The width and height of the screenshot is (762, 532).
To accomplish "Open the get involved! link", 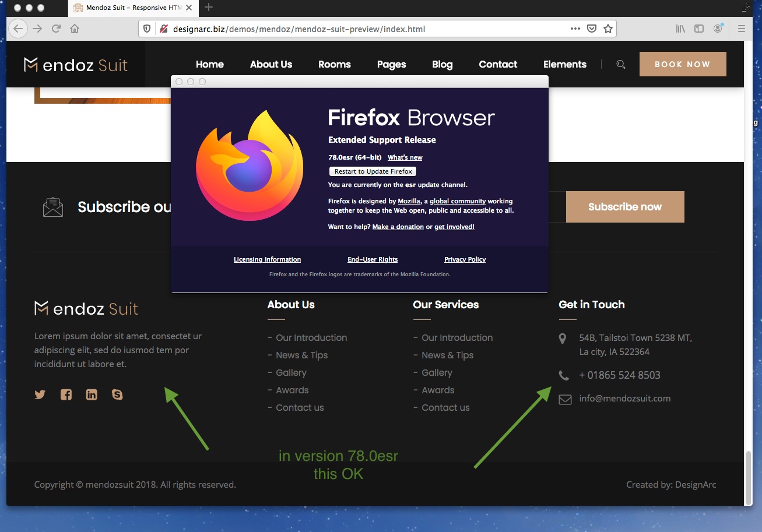I will pyautogui.click(x=454, y=227).
